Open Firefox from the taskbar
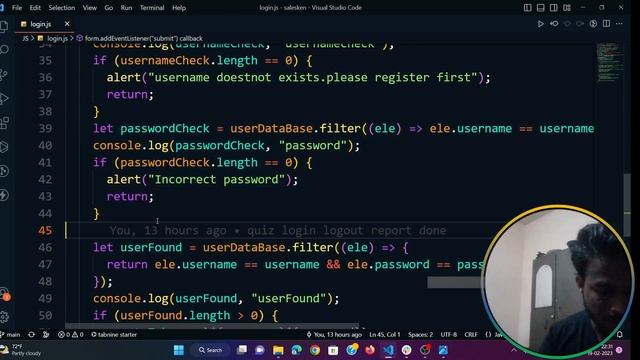640x360 pixels. [x=370, y=350]
